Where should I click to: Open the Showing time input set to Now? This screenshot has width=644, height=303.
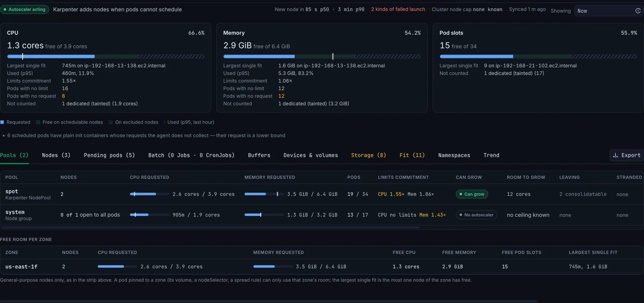(609, 11)
